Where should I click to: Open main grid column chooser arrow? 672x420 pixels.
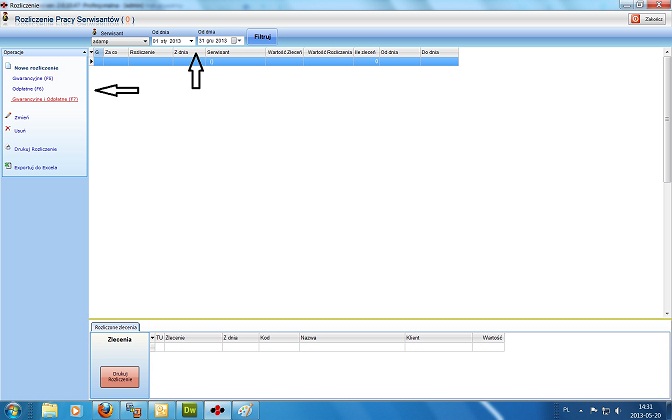point(91,52)
